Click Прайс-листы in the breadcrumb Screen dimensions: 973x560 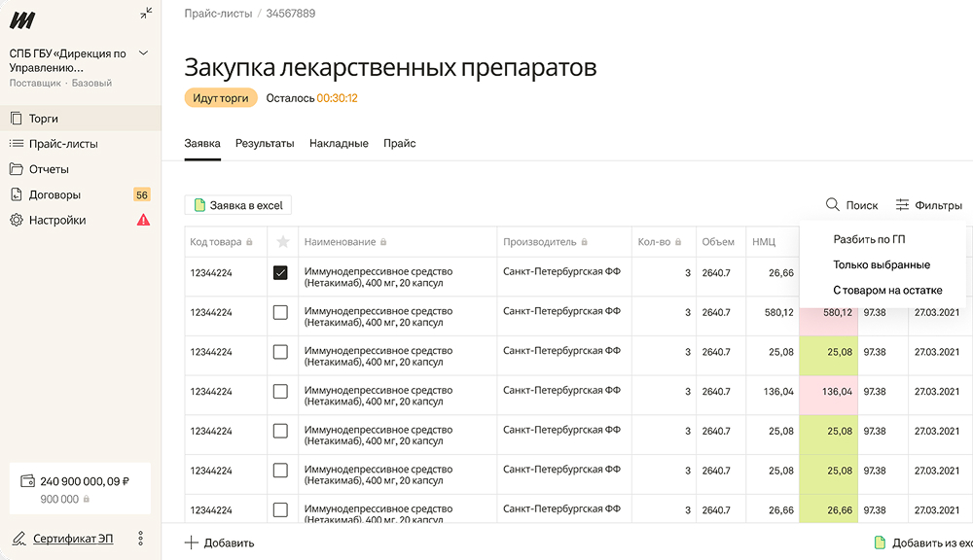[x=218, y=14]
